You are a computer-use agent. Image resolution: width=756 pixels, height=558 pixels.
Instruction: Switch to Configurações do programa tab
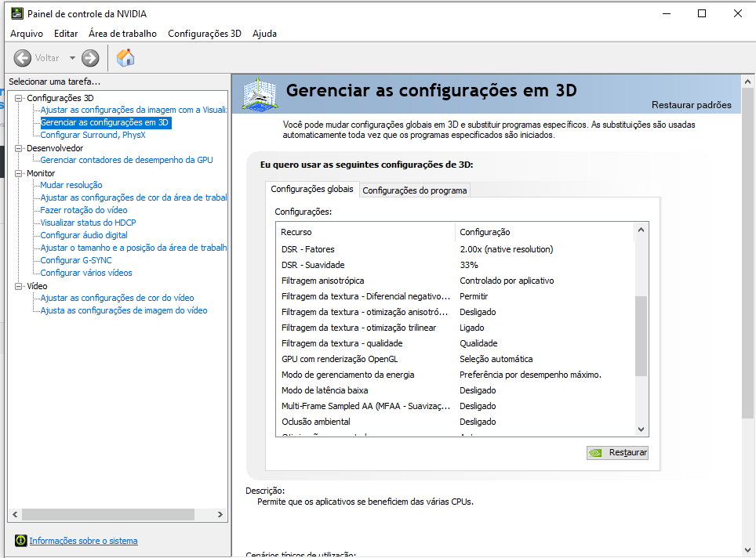pyautogui.click(x=415, y=190)
